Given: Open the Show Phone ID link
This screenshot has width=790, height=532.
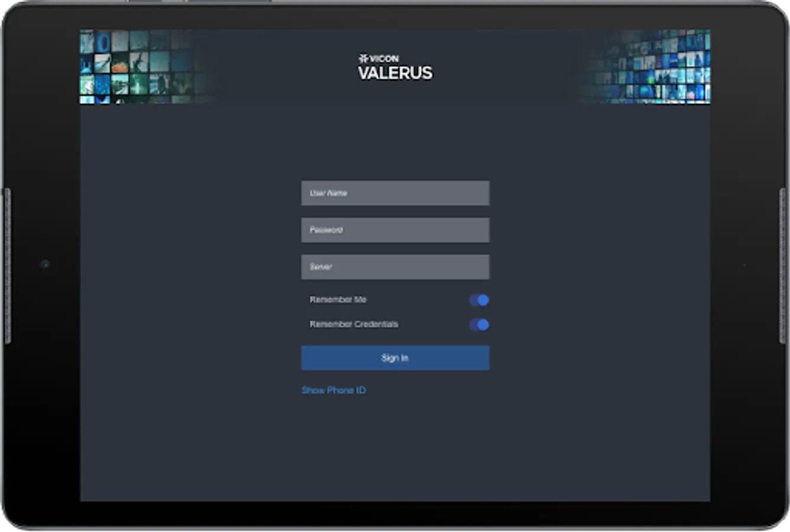Looking at the screenshot, I should (334, 390).
